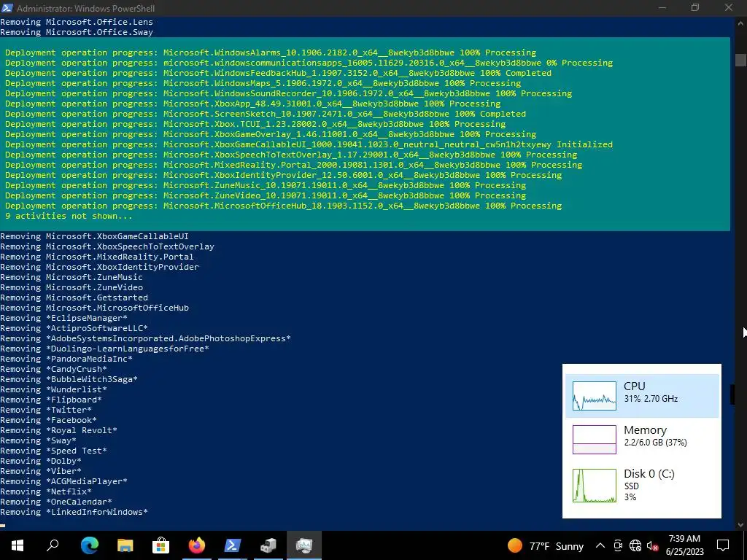Viewport: 747px width, 560px height.
Task: Click the ScreenSketch Completed line
Action: (266, 114)
